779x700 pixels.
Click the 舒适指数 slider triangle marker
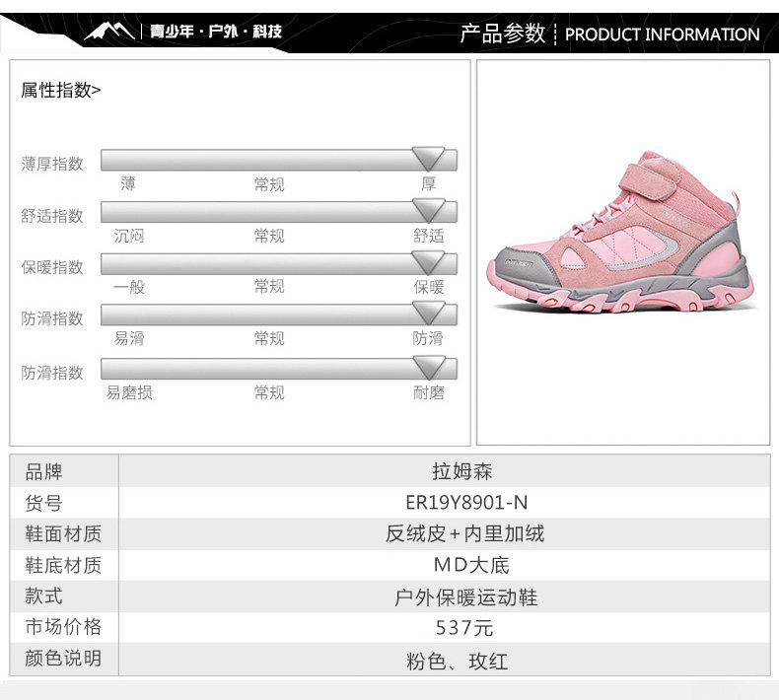tap(428, 210)
